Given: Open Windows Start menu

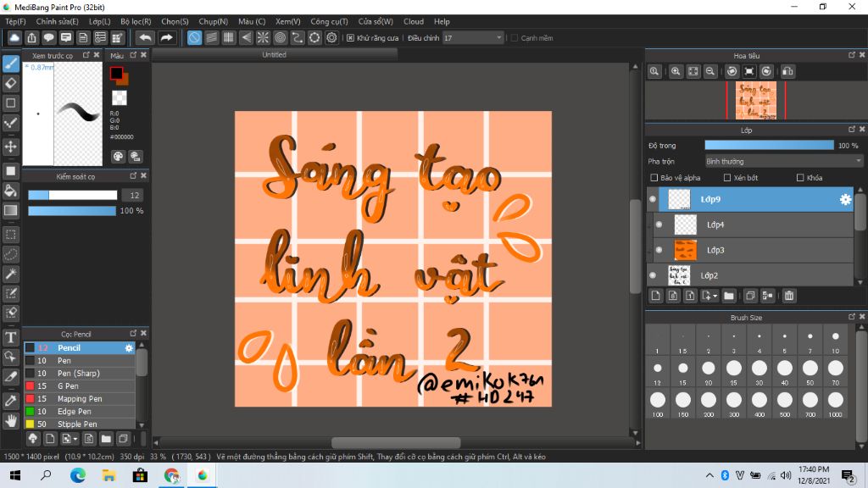Looking at the screenshot, I should point(15,475).
